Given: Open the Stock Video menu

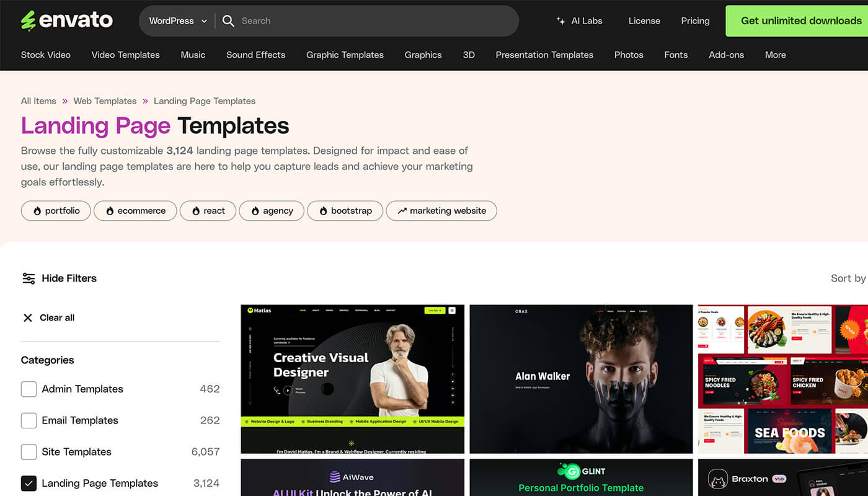Looking at the screenshot, I should click(46, 55).
